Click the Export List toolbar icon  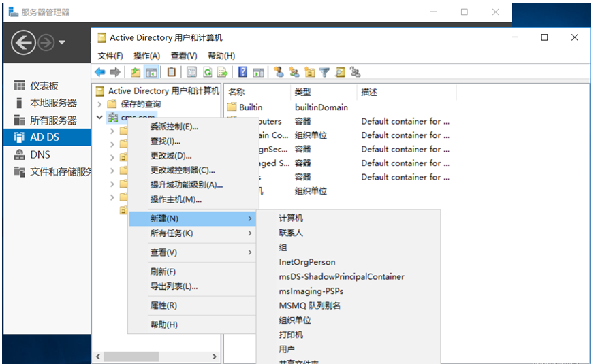click(x=222, y=72)
